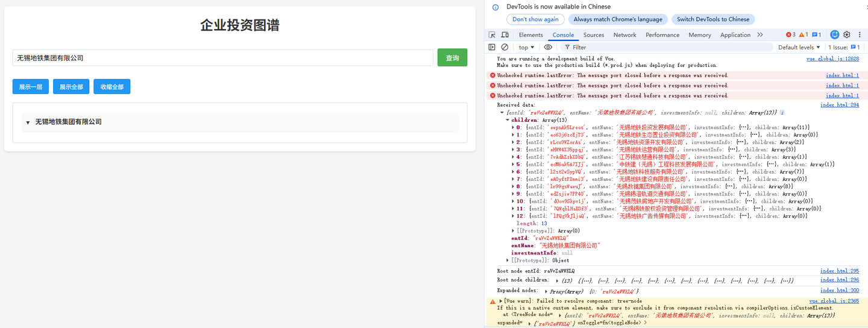Open the Performance tab
Viewport: 868px width, 328px height.
tap(662, 35)
